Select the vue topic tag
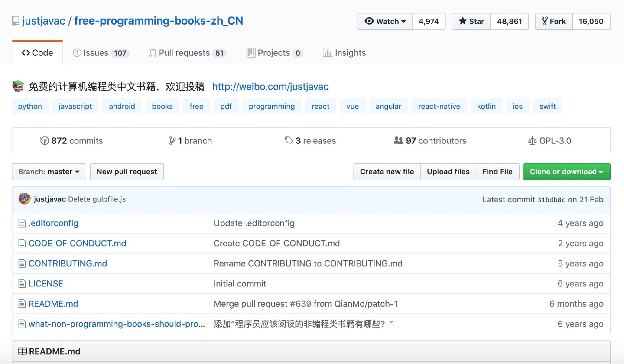Screen dimensions: 624x364 [352, 107]
